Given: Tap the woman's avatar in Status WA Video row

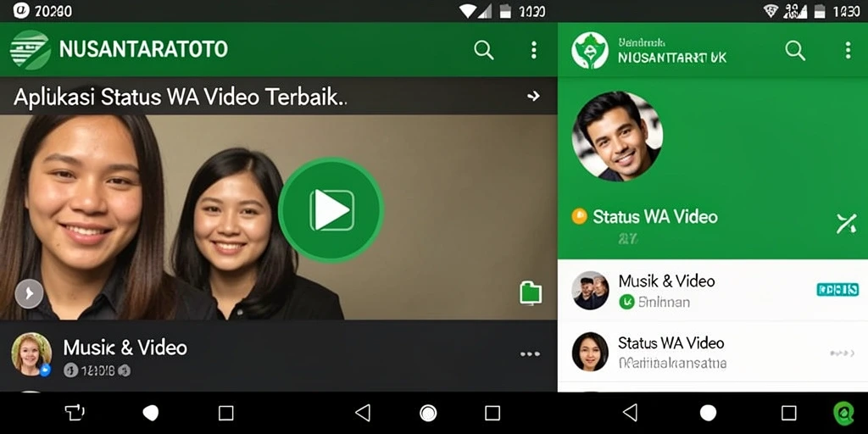Looking at the screenshot, I should (x=590, y=352).
